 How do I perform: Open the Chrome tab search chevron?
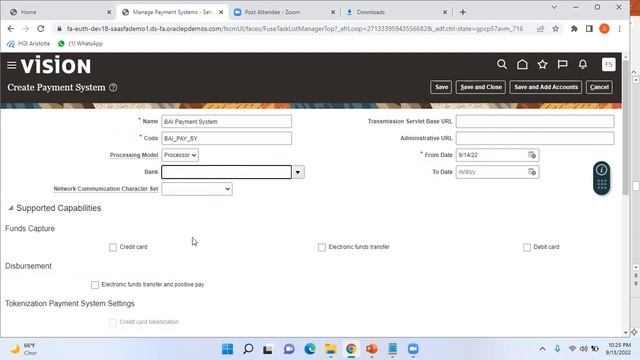pos(554,7)
